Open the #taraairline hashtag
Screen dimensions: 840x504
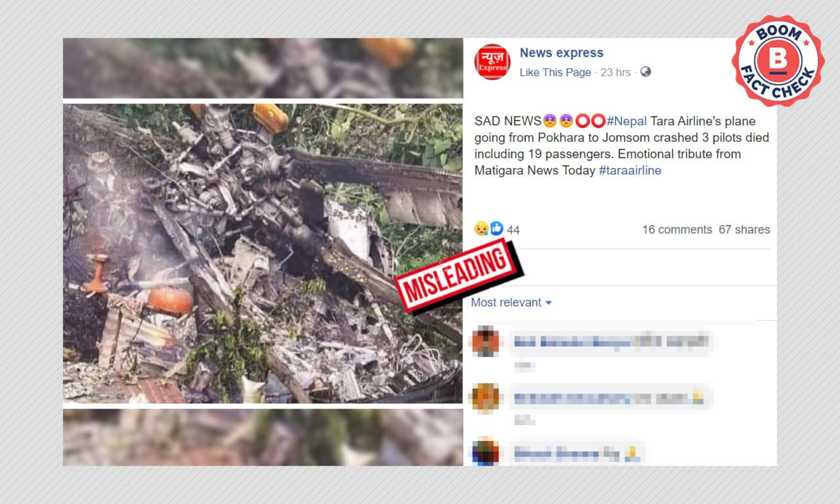point(630,171)
